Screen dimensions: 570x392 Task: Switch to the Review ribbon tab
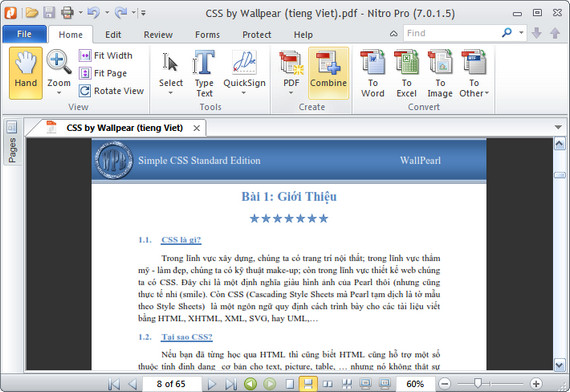pyautogui.click(x=158, y=35)
